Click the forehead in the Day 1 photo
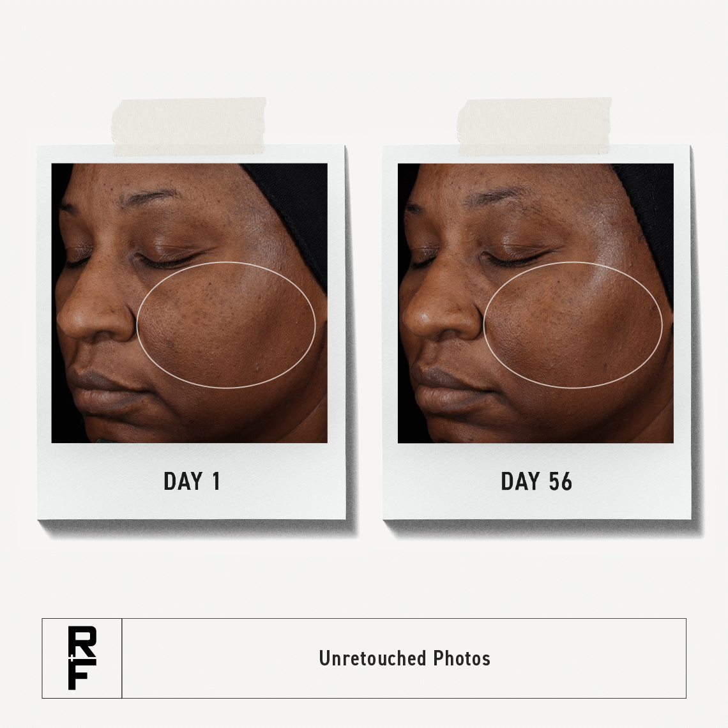This screenshot has width=728, height=728. click(153, 176)
